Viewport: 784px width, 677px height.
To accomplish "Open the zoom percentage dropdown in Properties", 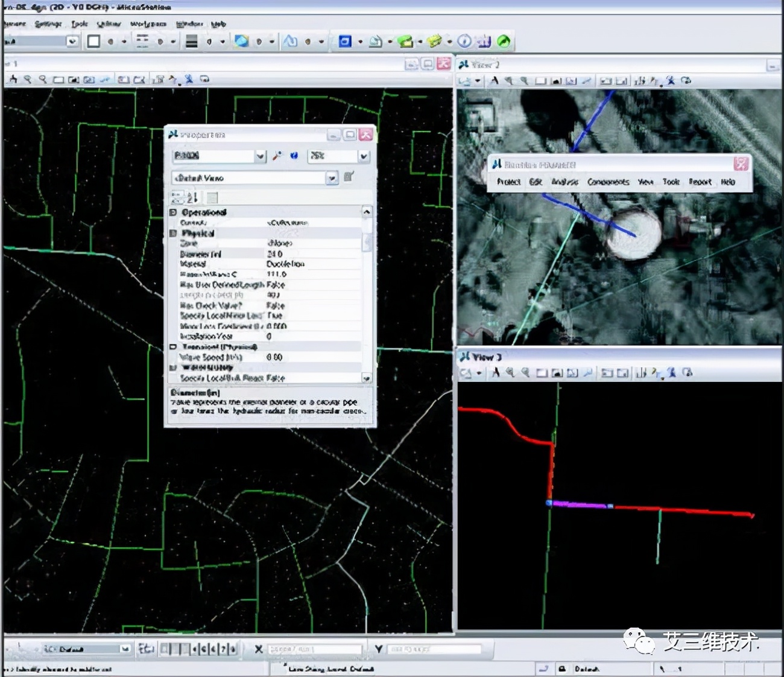I will click(363, 156).
